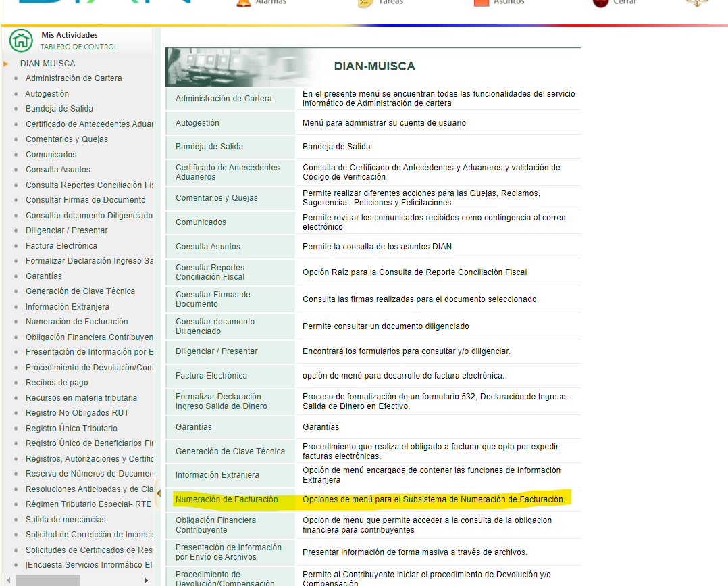Open Numeración de Facturación in sidebar
Screen dimensions: 728x586
pos(76,321)
